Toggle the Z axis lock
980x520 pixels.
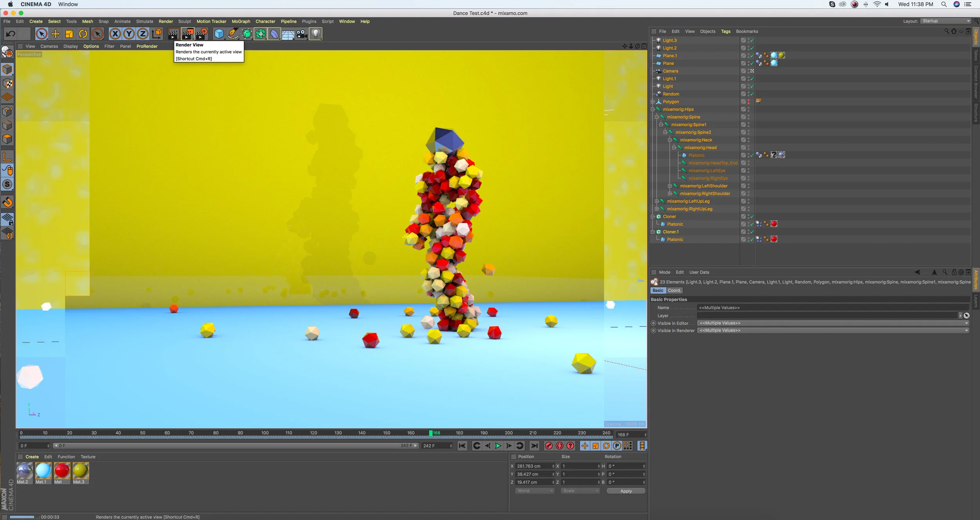click(143, 34)
